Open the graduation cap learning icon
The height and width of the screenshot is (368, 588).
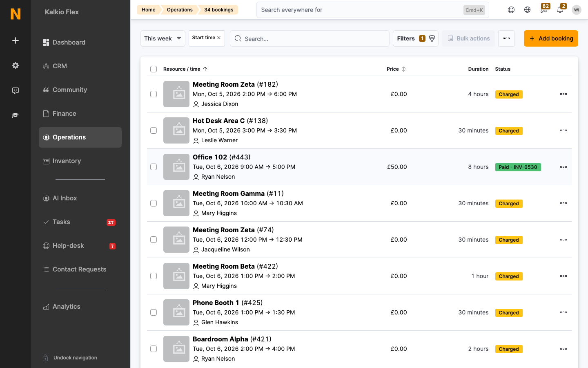(x=16, y=115)
